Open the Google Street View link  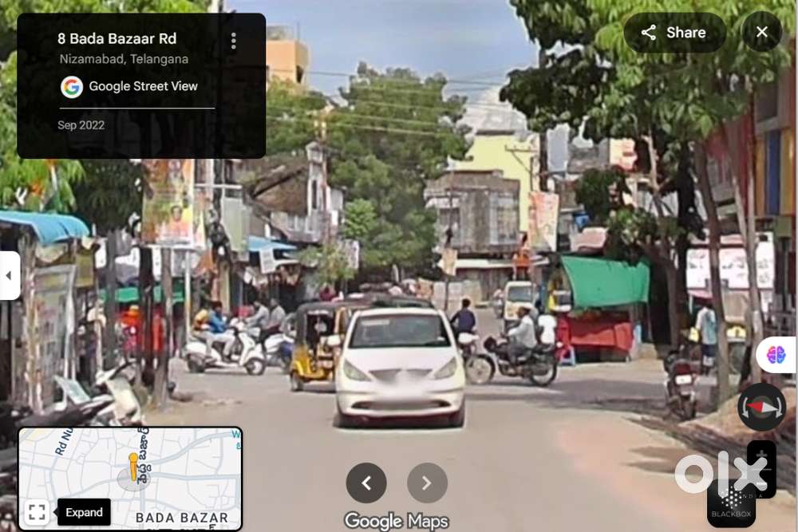click(143, 86)
